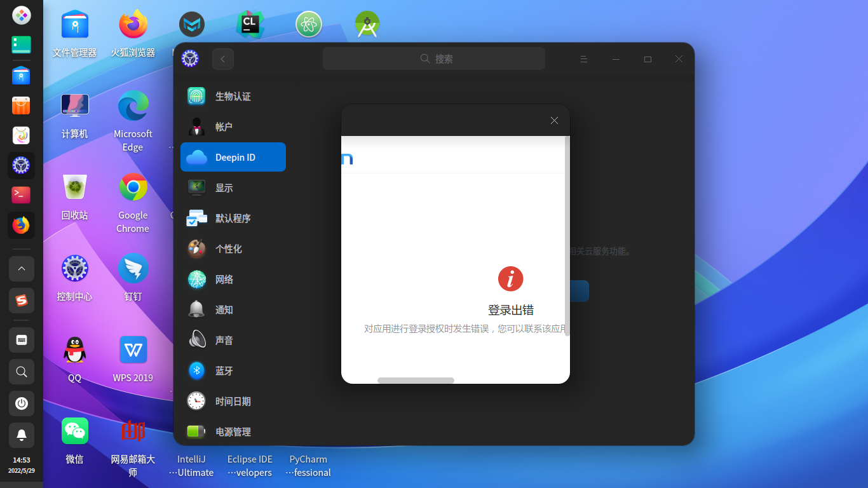Open the 个性化 personalization icon

point(196,248)
